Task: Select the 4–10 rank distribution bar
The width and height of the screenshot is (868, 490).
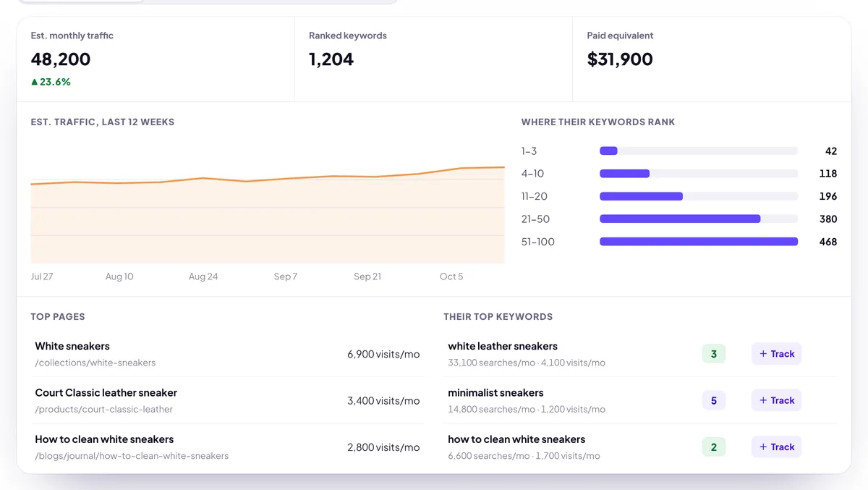Action: coord(699,174)
